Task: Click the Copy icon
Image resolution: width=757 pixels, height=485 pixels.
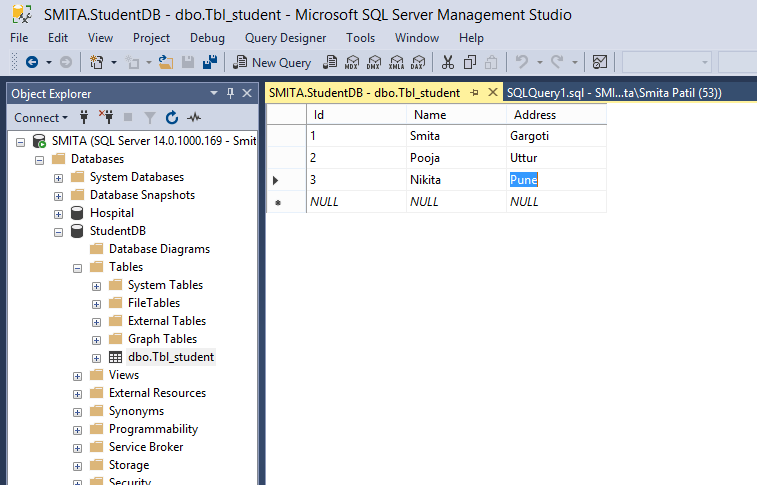Action: point(470,62)
